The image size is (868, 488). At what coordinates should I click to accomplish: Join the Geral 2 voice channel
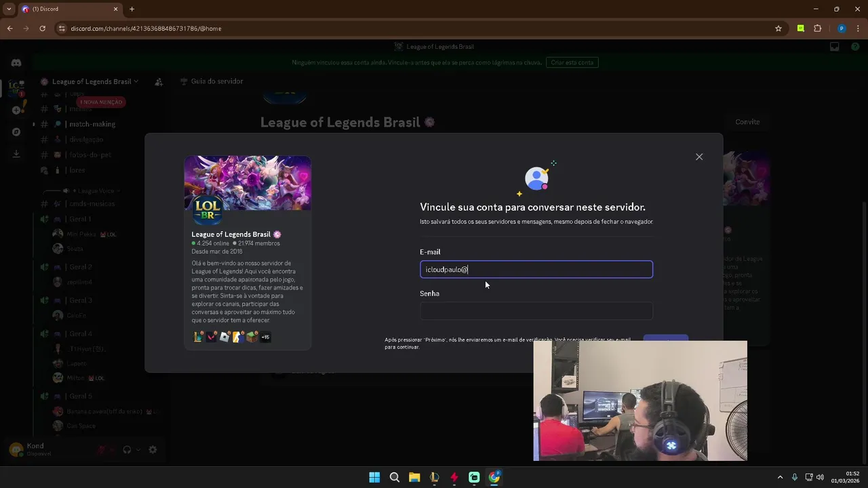coord(79,267)
